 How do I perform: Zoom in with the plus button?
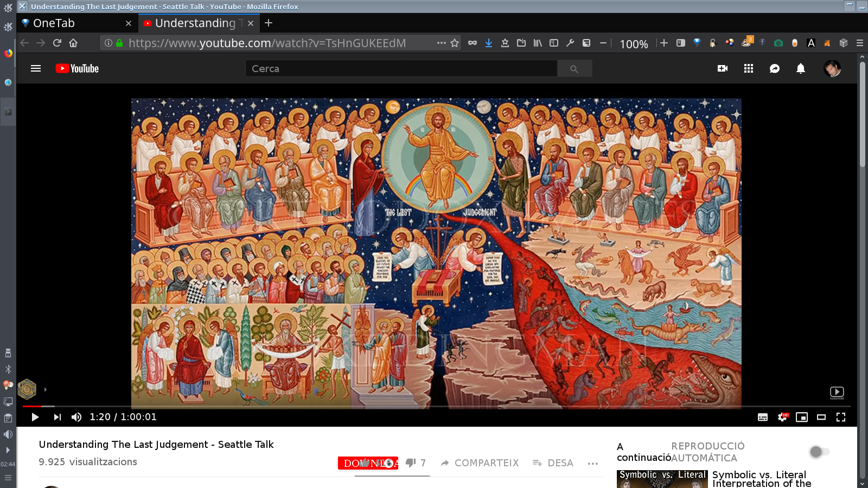664,43
